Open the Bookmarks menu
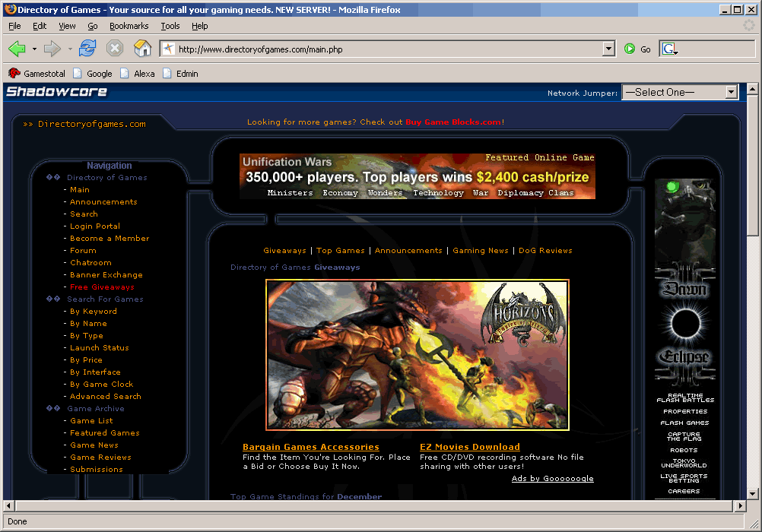 coord(129,26)
